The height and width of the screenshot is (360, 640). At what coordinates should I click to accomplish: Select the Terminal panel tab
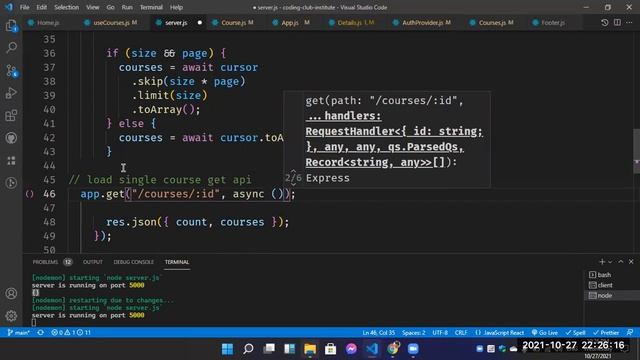[177, 262]
